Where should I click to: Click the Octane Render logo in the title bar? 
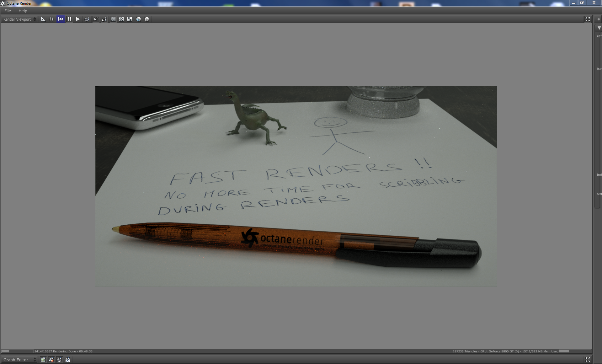coord(3,3)
